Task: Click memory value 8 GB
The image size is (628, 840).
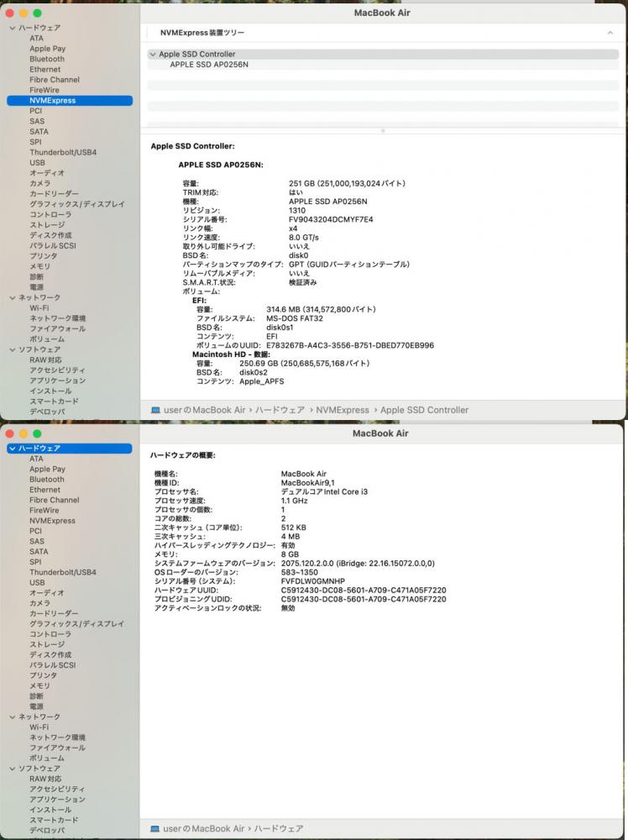Action: [290, 554]
